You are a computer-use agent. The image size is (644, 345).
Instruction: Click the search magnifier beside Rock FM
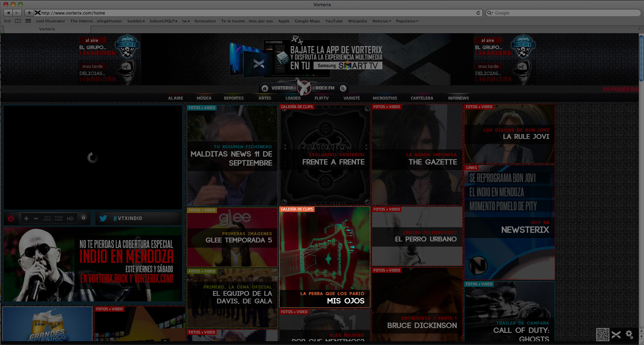(343, 88)
